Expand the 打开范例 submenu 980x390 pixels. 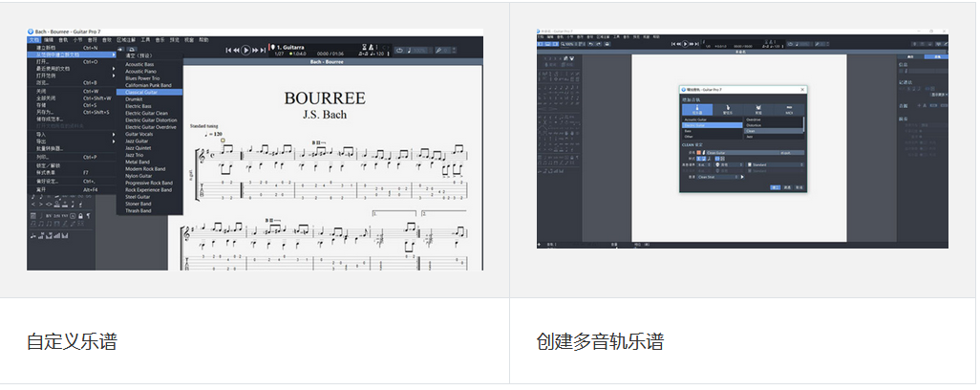(x=72, y=76)
